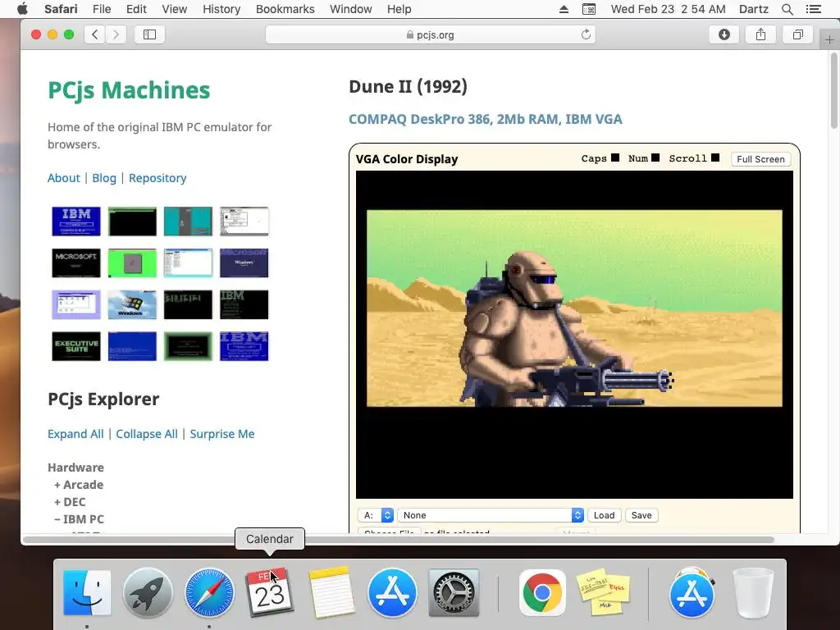840x630 pixels.
Task: Expand the DEC tree node
Action: (70, 502)
